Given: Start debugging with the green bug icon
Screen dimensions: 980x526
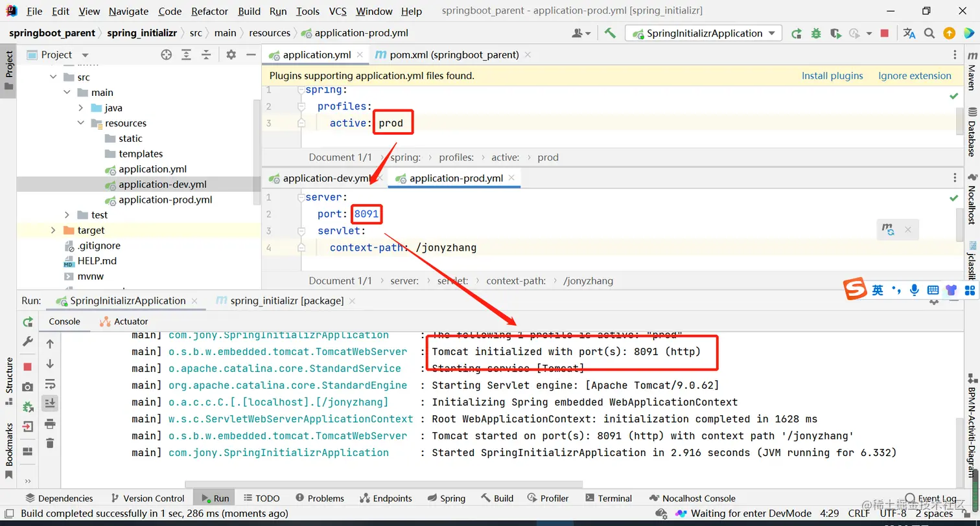Looking at the screenshot, I should [816, 33].
